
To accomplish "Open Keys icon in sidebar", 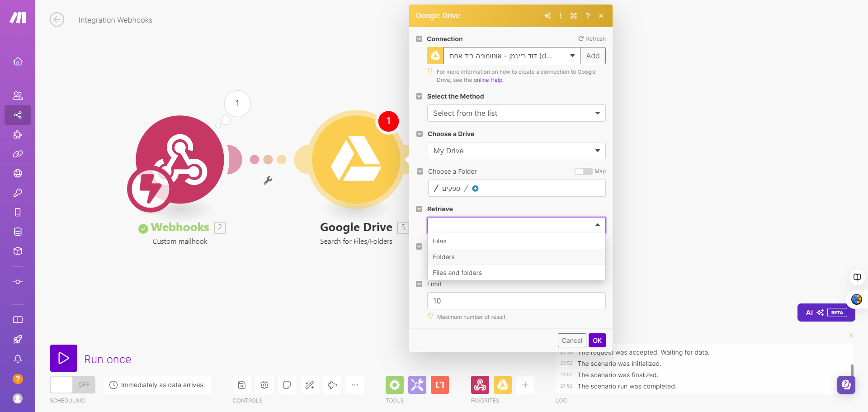I will [x=18, y=193].
